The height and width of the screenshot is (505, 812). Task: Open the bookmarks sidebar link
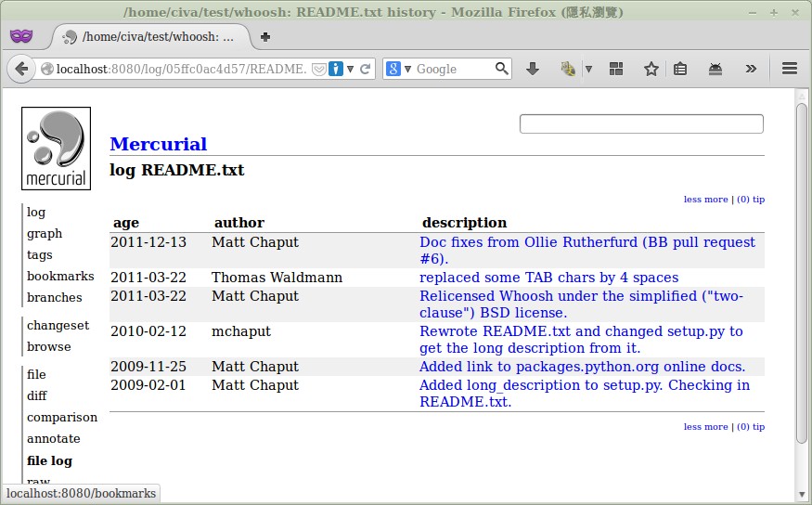60,276
